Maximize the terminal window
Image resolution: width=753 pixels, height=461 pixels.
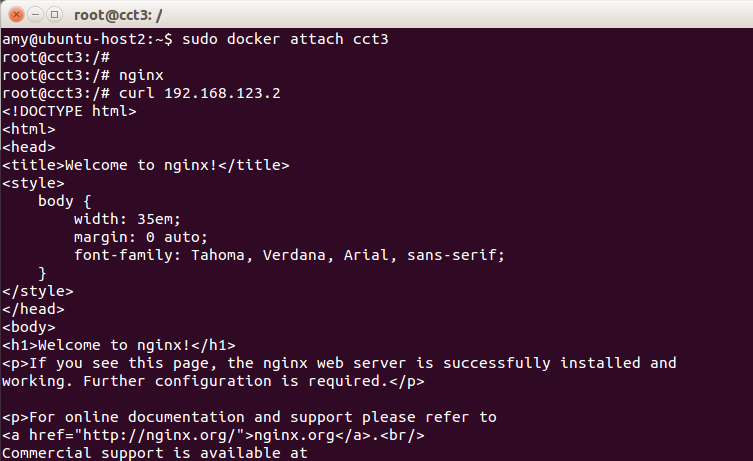[54, 15]
